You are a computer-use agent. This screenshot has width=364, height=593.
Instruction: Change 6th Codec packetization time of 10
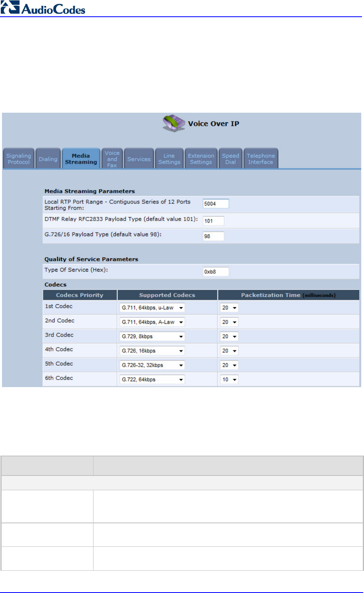point(230,380)
